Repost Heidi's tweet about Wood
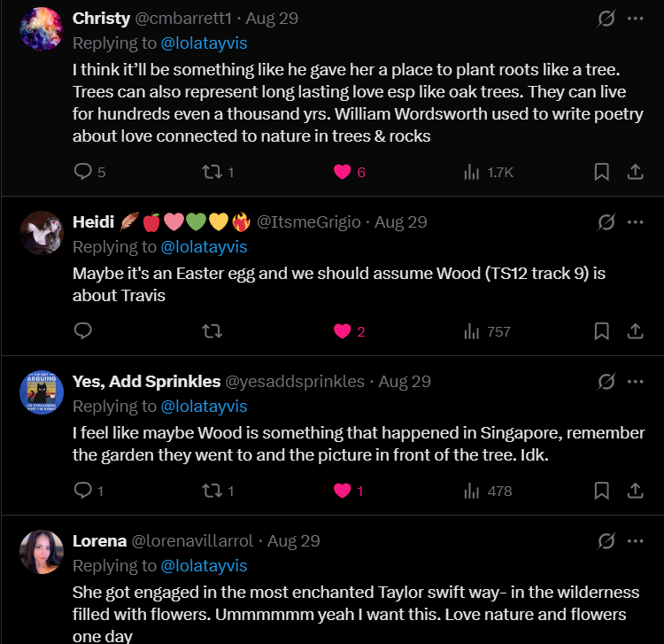The image size is (664, 644). coord(212,331)
